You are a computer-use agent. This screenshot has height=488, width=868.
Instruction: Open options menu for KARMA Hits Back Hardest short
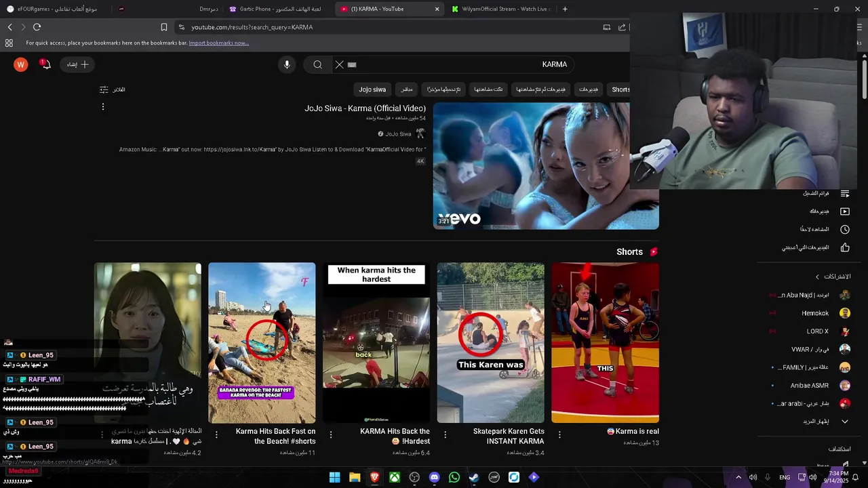(331, 434)
